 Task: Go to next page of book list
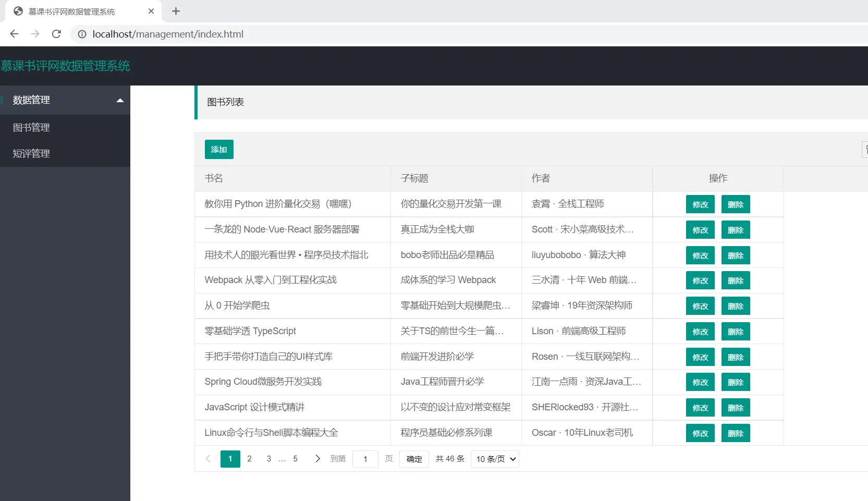click(317, 459)
